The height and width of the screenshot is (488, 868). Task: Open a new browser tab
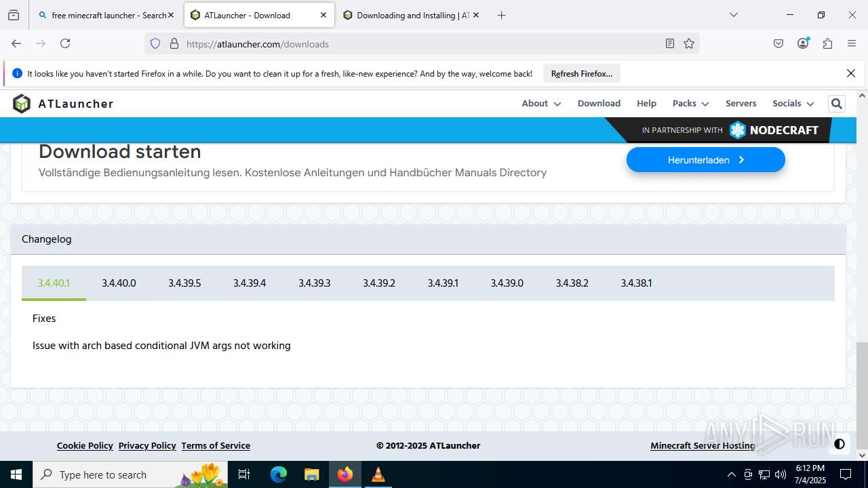coord(501,15)
